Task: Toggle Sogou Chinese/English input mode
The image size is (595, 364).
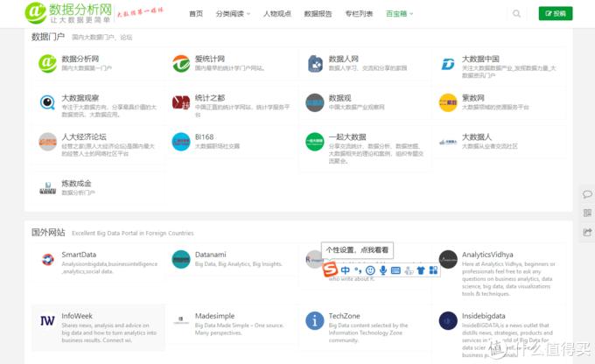Action: (x=346, y=270)
